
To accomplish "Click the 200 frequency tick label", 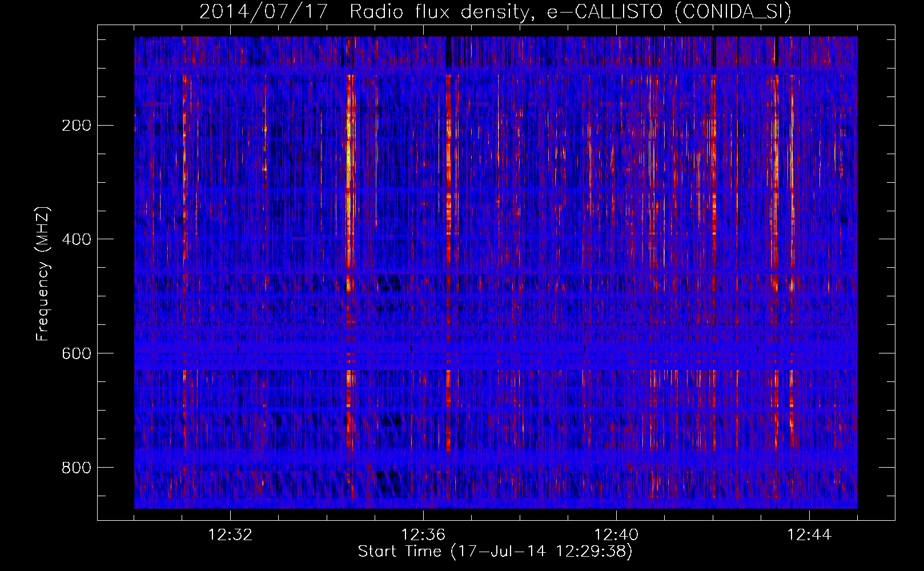I will [x=76, y=125].
